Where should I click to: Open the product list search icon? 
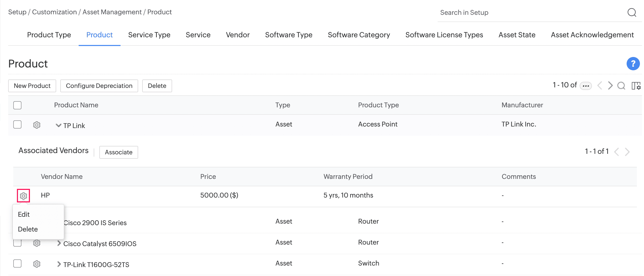(x=621, y=86)
